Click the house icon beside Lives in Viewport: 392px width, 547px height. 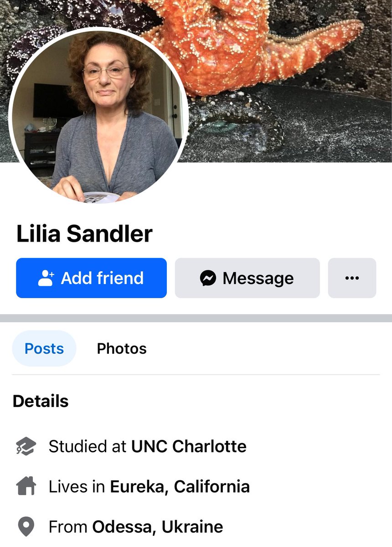pyautogui.click(x=26, y=487)
